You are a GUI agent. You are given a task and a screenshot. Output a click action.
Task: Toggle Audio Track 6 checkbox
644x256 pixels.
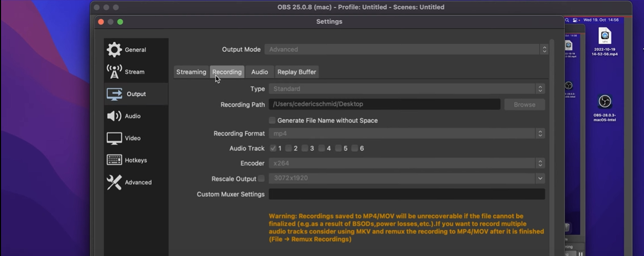click(x=355, y=148)
